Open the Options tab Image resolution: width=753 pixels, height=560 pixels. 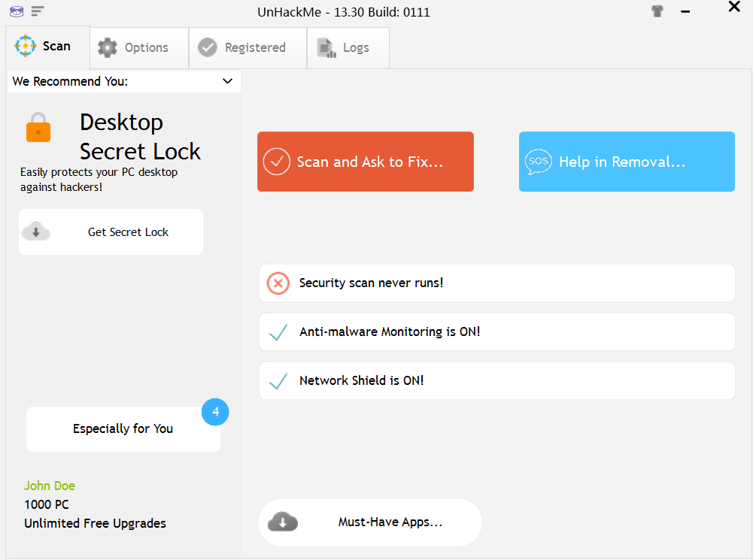point(139,47)
